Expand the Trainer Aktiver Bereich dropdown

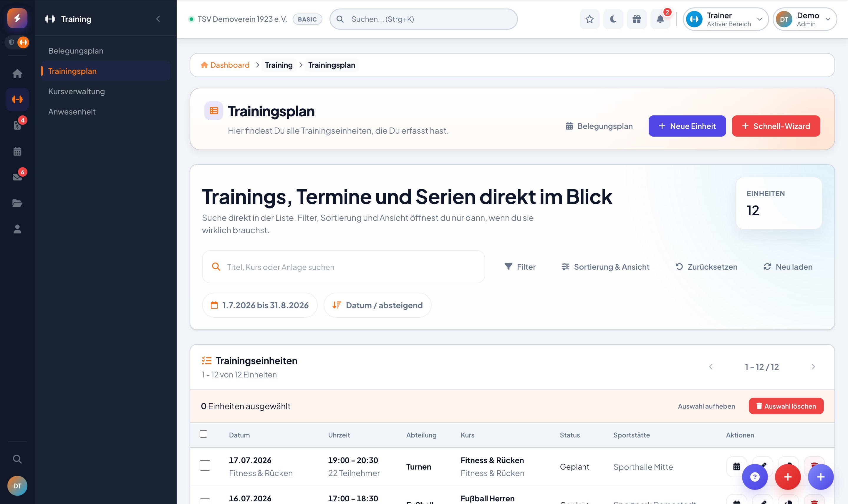tap(726, 19)
